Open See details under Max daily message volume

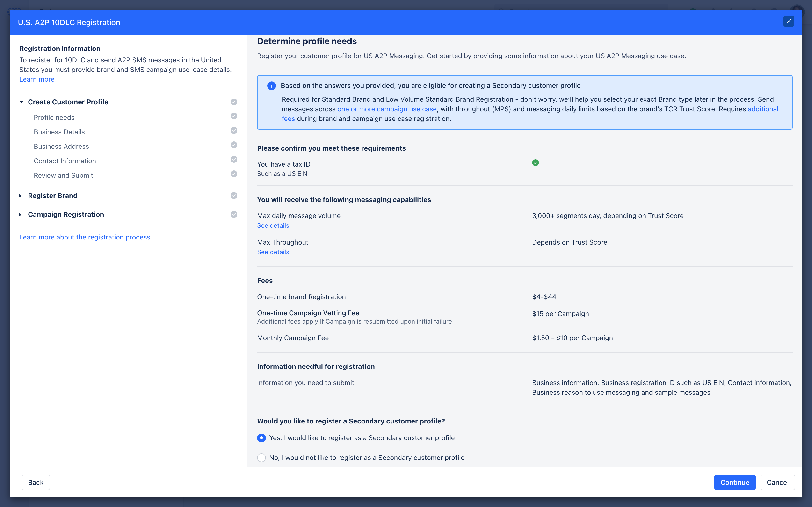(x=273, y=226)
